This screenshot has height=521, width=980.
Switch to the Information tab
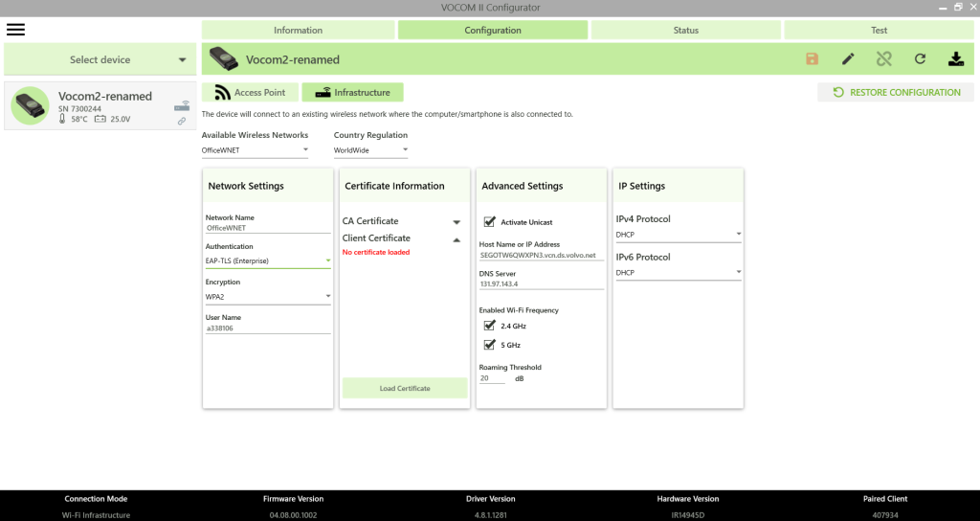coord(299,30)
